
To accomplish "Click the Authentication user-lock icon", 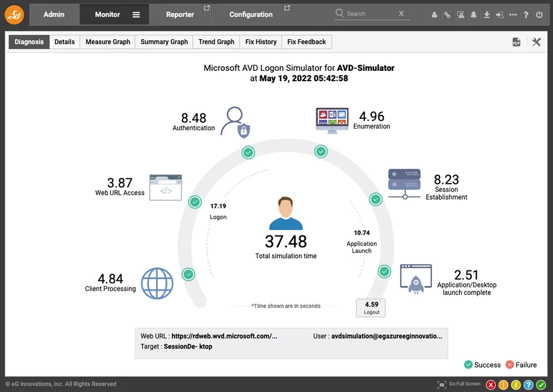I will [235, 122].
